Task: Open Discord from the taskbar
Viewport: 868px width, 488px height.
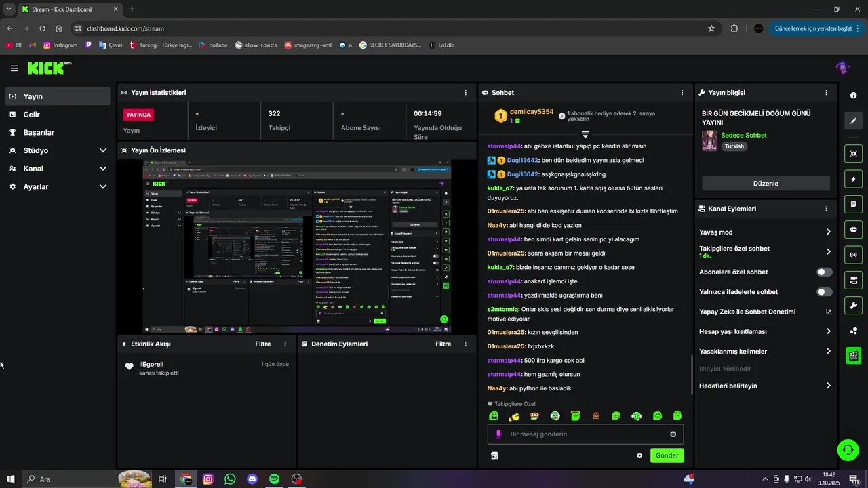Action: 252,479
